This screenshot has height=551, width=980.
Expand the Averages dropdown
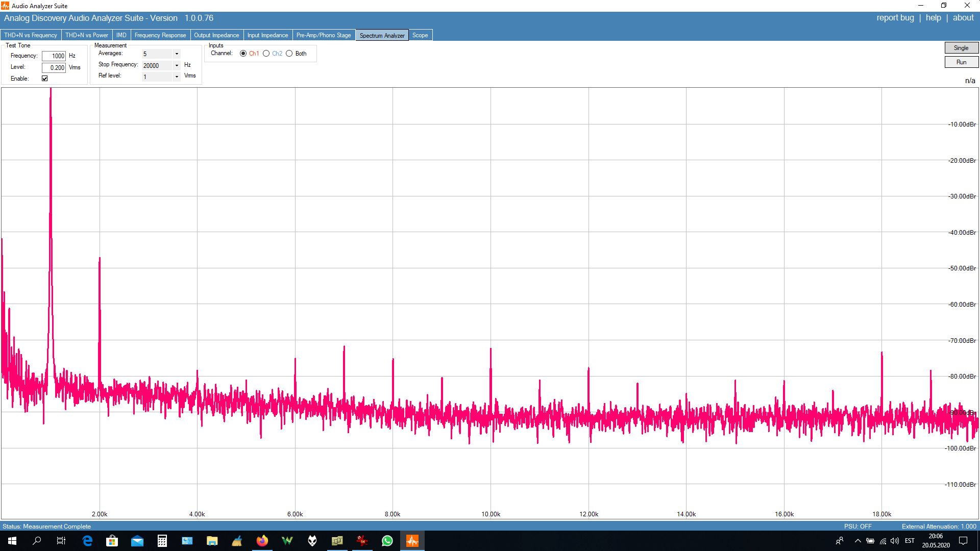[x=177, y=54]
